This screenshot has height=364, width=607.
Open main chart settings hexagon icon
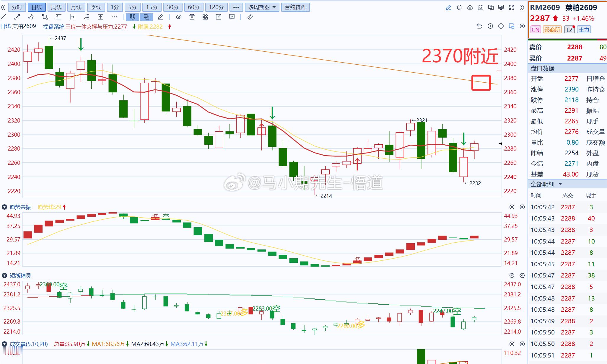point(522,26)
